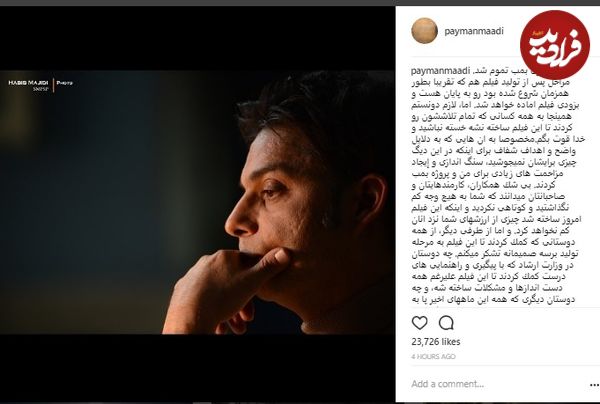Click the red circular Persian logo badge

coord(555,45)
